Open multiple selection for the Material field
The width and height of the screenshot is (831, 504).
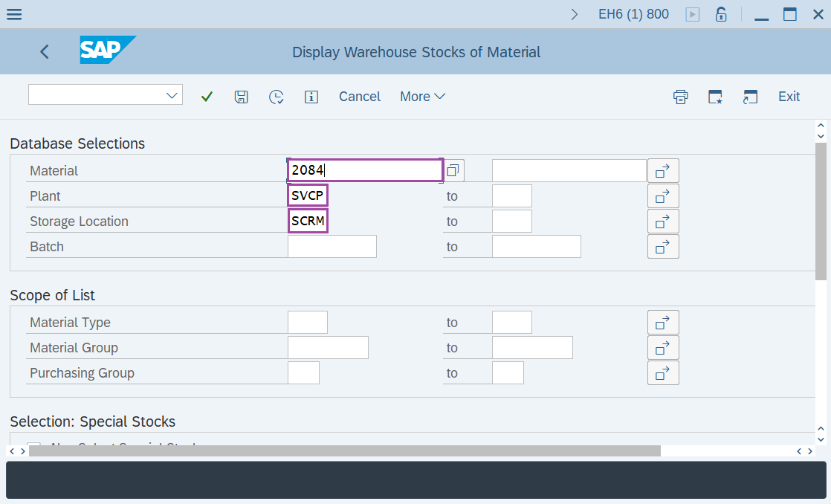point(663,170)
